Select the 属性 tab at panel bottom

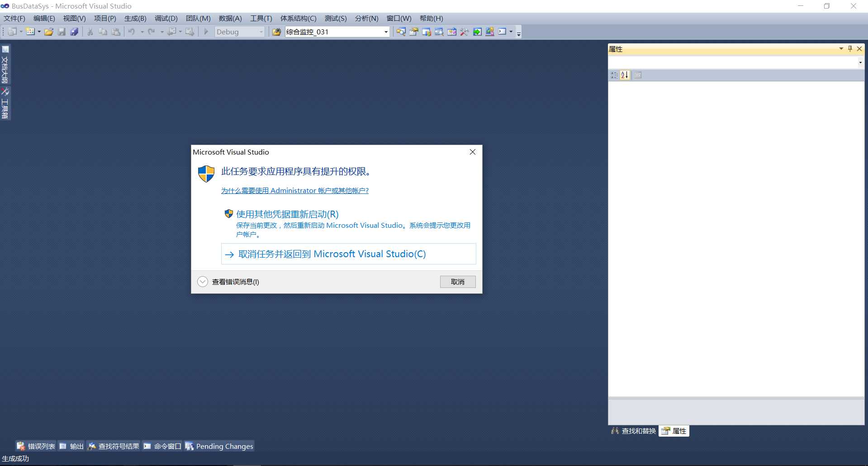coord(674,431)
